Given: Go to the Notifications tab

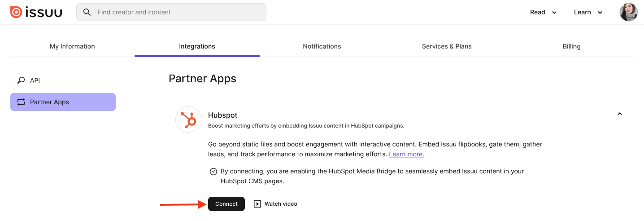Looking at the screenshot, I should pyautogui.click(x=322, y=46).
